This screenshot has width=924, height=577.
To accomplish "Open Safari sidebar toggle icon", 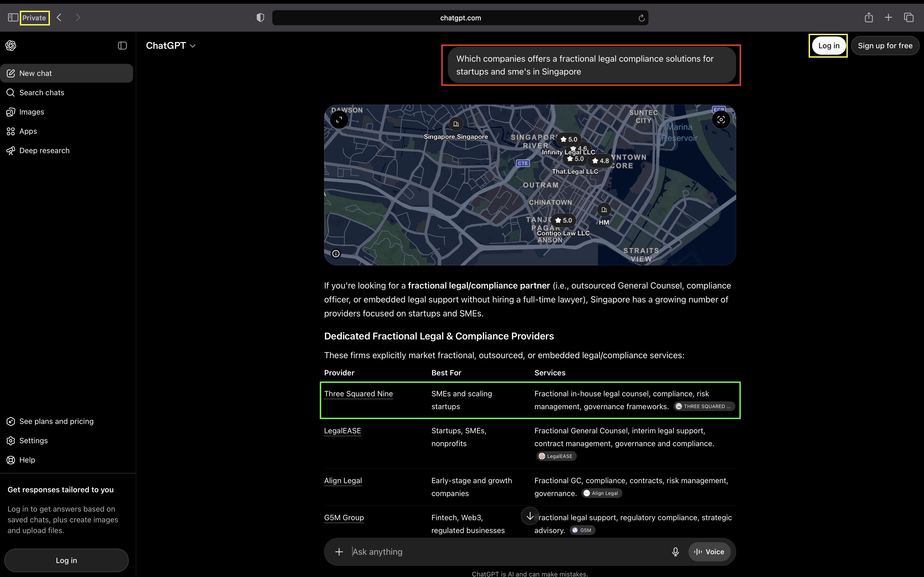I will click(x=13, y=17).
